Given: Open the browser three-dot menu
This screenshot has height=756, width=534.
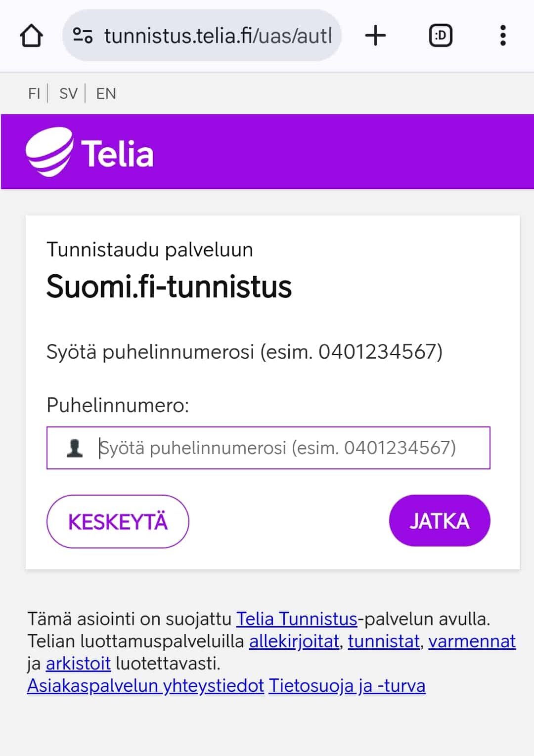Looking at the screenshot, I should pos(503,36).
